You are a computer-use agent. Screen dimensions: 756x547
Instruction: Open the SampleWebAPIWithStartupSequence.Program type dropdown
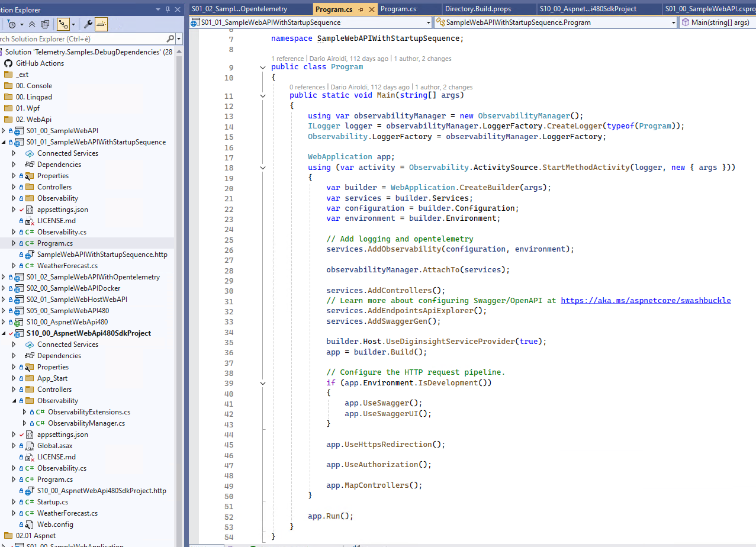[674, 22]
